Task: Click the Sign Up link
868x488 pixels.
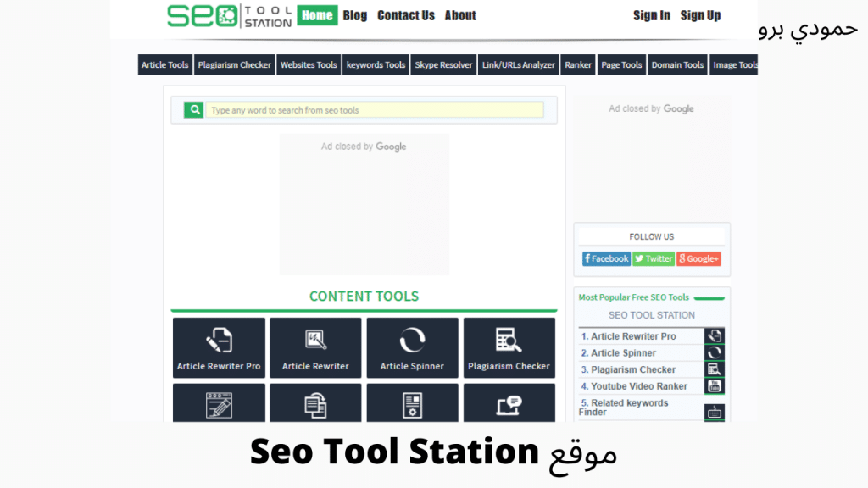Action: (700, 15)
